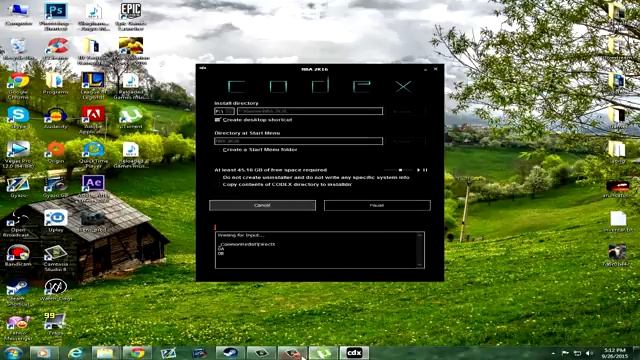Click Cancel in the CODEX installer
The image size is (640, 360).
[262, 205]
